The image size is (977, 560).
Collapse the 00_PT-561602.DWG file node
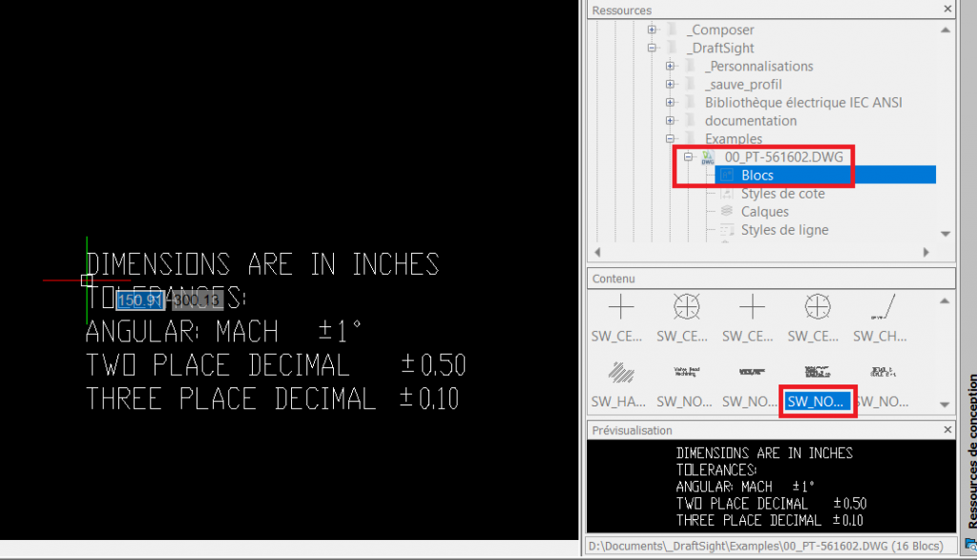click(x=688, y=156)
